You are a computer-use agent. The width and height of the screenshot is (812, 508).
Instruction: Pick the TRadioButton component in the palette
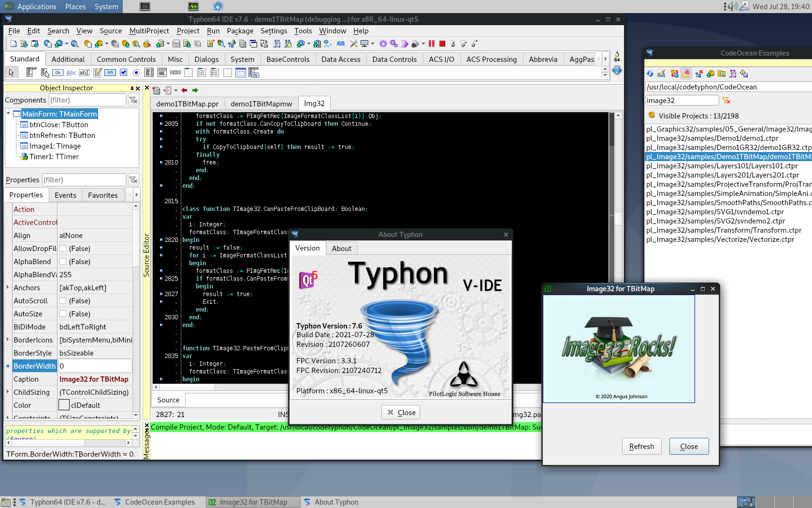point(136,73)
